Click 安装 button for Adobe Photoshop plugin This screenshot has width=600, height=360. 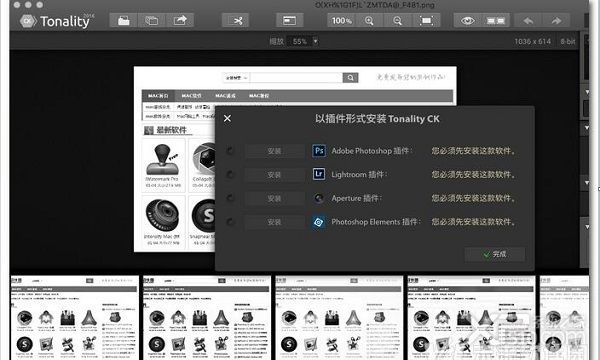(274, 151)
